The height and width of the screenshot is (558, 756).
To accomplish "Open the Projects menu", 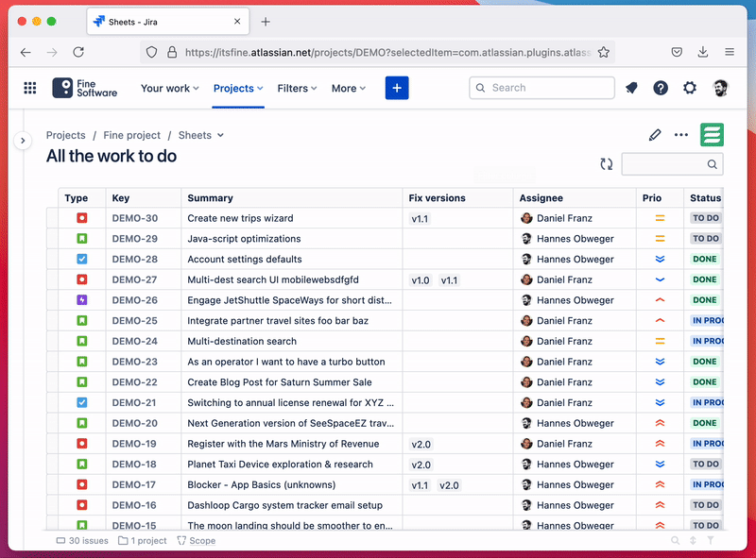I will coord(238,88).
